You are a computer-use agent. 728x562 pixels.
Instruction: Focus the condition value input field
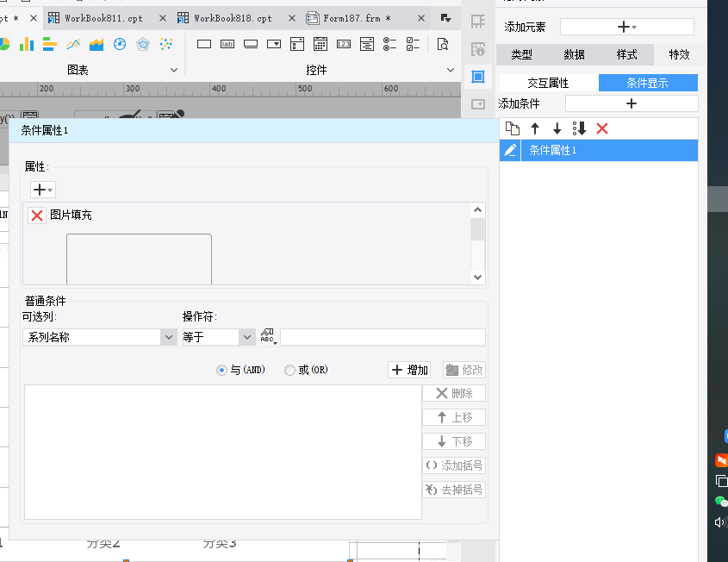coord(383,337)
